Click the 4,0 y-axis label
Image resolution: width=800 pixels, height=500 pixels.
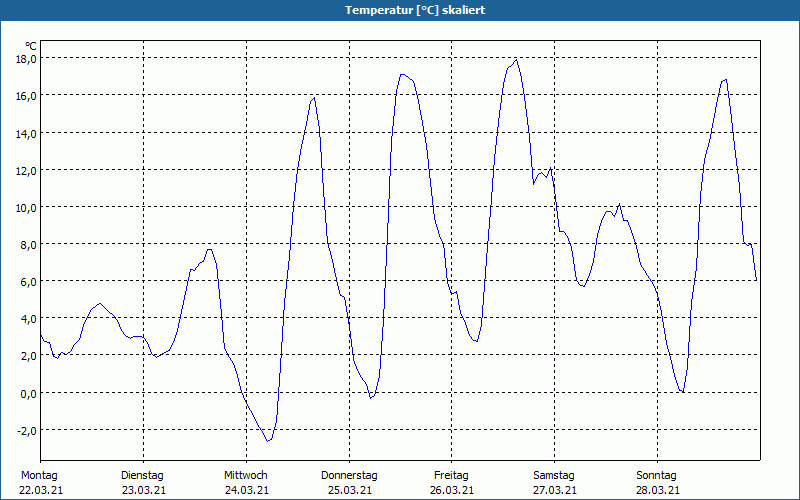point(29,319)
